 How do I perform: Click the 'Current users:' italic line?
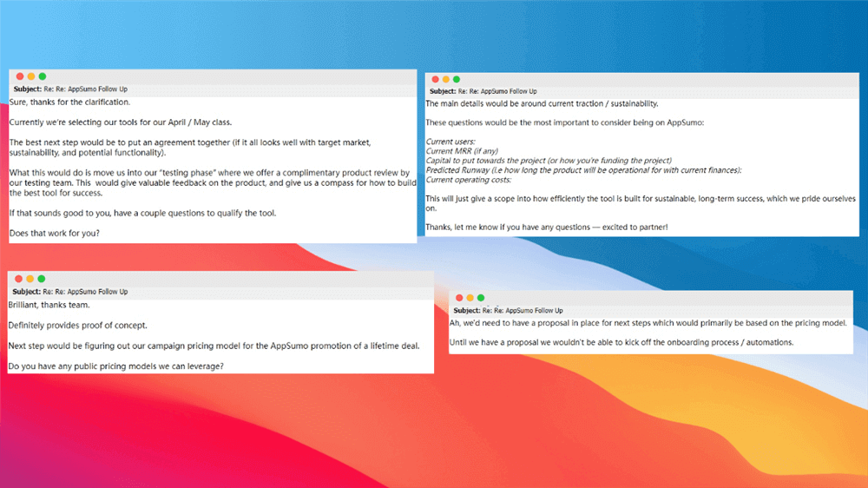click(450, 142)
